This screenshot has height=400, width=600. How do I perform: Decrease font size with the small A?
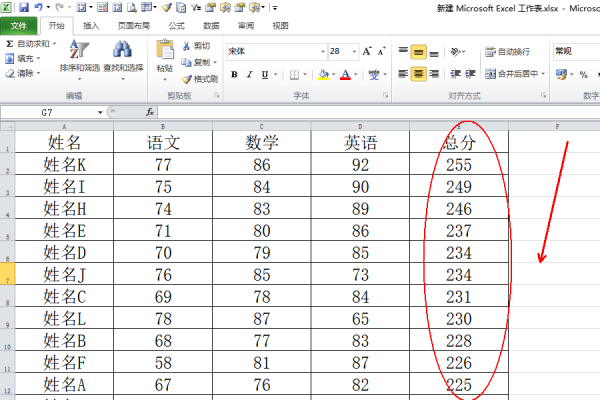[x=382, y=51]
